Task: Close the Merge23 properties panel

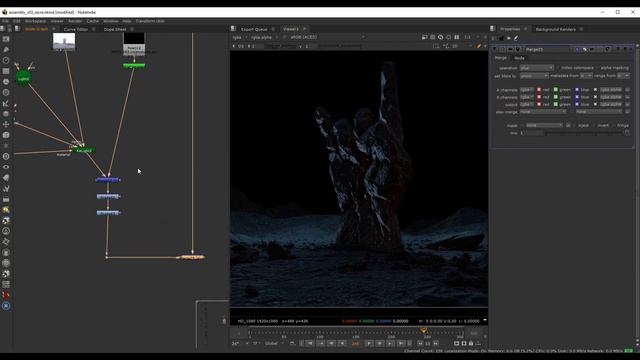Action: point(631,49)
